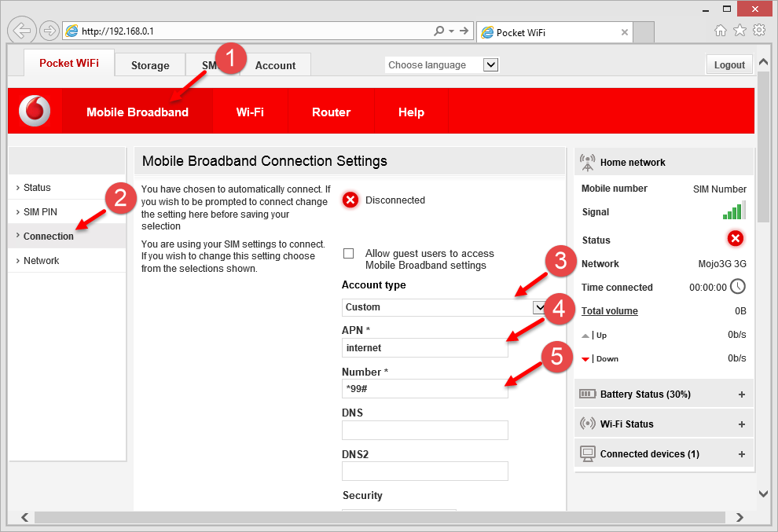Click Internet Explorer icon in address bar
Image resolution: width=778 pixels, height=532 pixels.
72,31
